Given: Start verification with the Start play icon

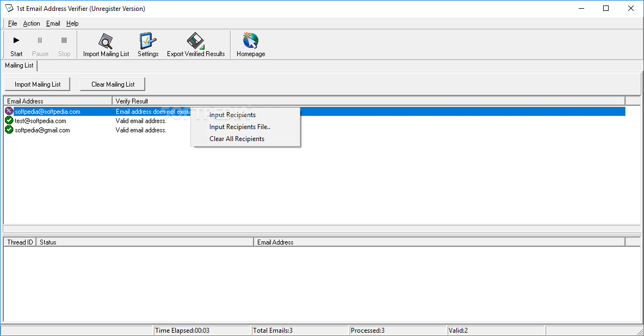Looking at the screenshot, I should [16, 40].
